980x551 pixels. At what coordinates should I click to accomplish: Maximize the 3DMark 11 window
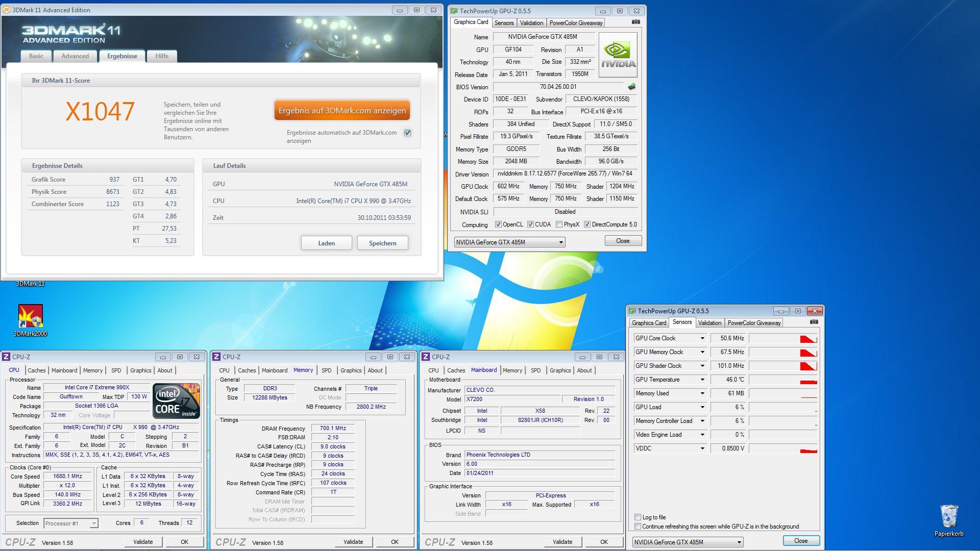416,10
